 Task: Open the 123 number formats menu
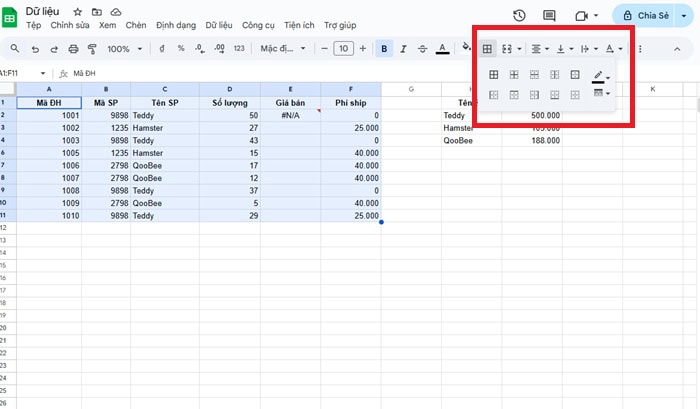click(239, 48)
